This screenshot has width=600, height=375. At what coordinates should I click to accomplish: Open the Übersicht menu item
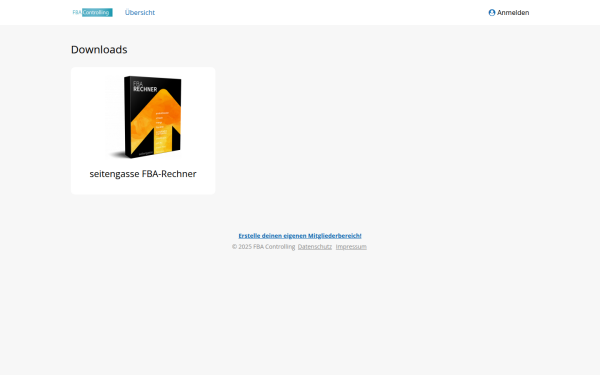coord(140,13)
